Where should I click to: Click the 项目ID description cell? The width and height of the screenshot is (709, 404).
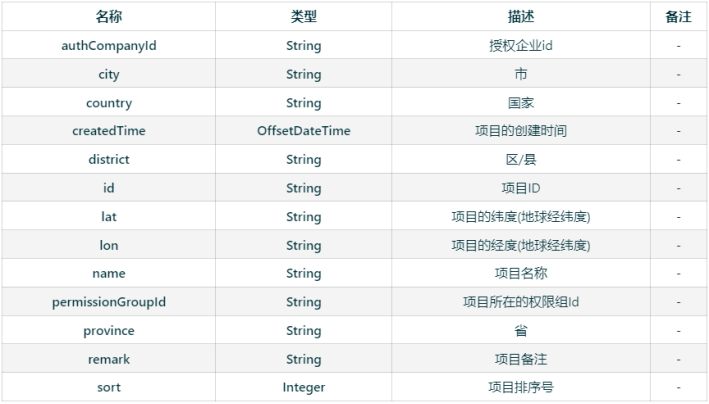520,188
